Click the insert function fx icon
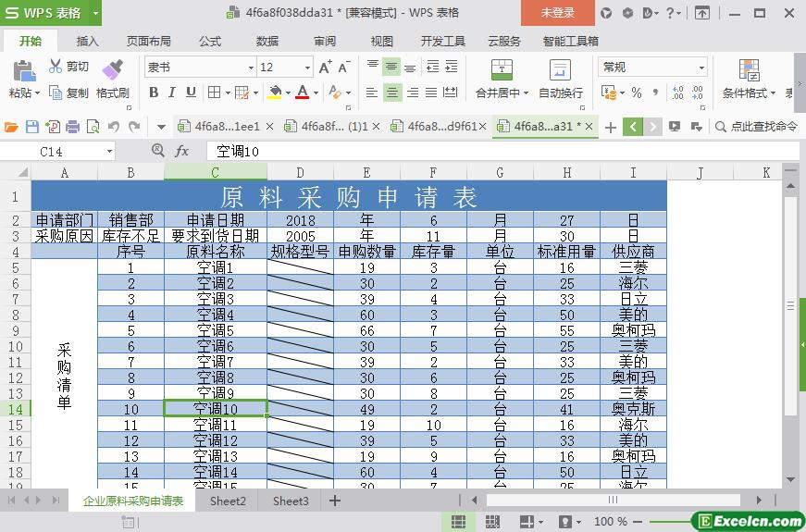 point(182,151)
